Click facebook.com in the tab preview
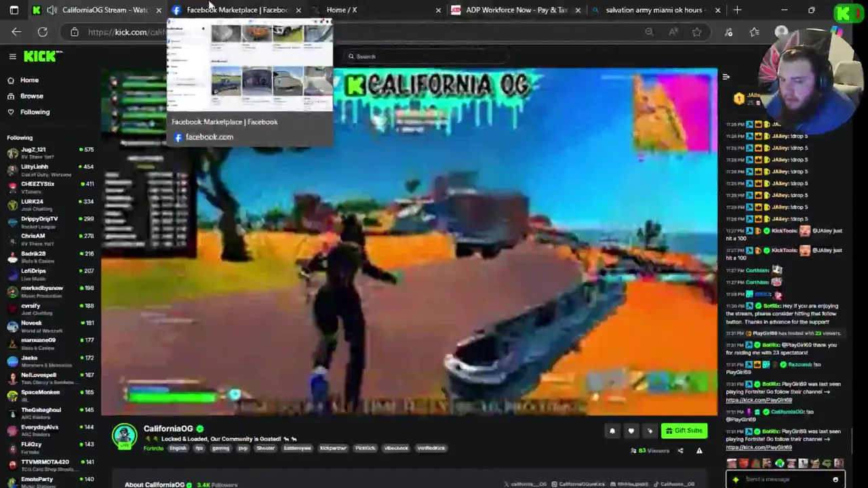 click(x=209, y=137)
